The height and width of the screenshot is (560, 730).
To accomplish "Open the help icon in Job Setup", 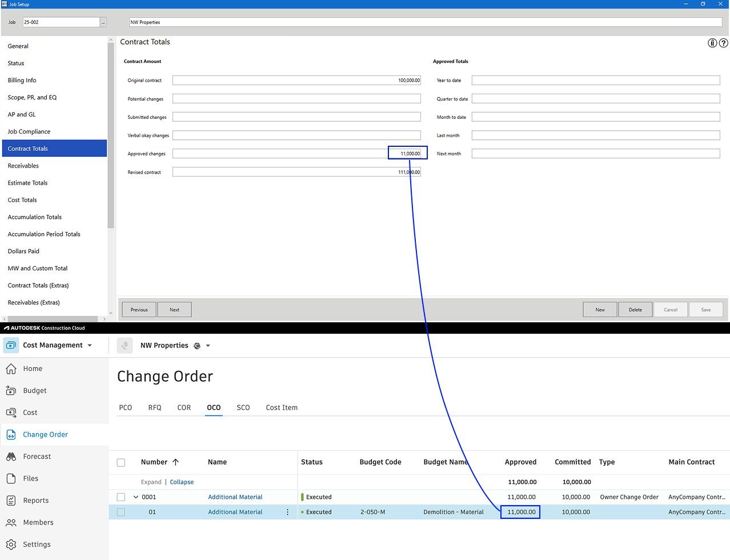I will click(x=723, y=42).
